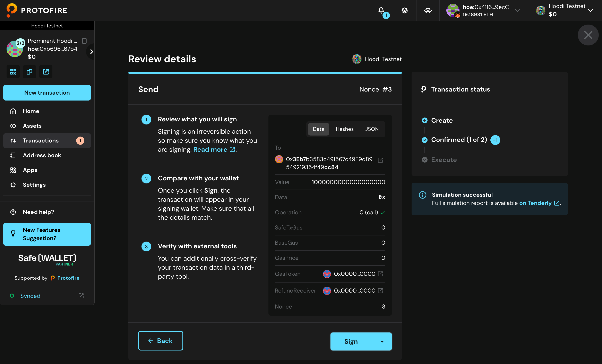Copy Safe address using the copy icon
The image size is (602, 364).
29,72
